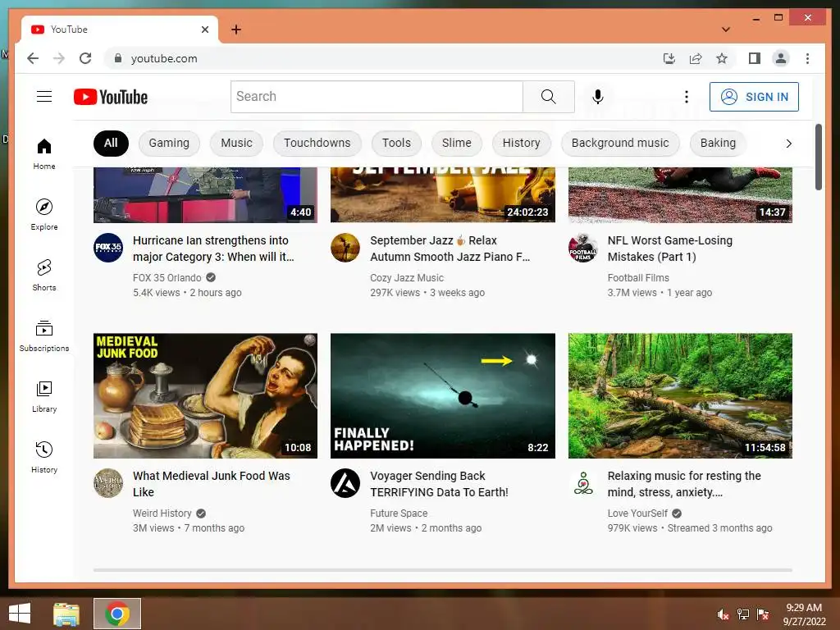The width and height of the screenshot is (840, 630).
Task: Click the taskbar clock showing 9:29 AM
Action: tap(804, 608)
